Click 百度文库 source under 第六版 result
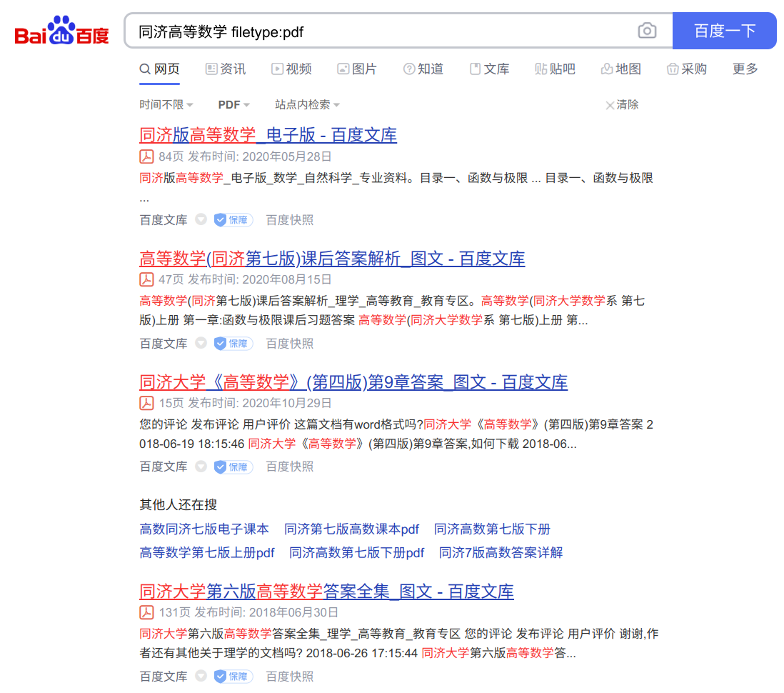Viewport: 784px width, 693px height. 164,677
